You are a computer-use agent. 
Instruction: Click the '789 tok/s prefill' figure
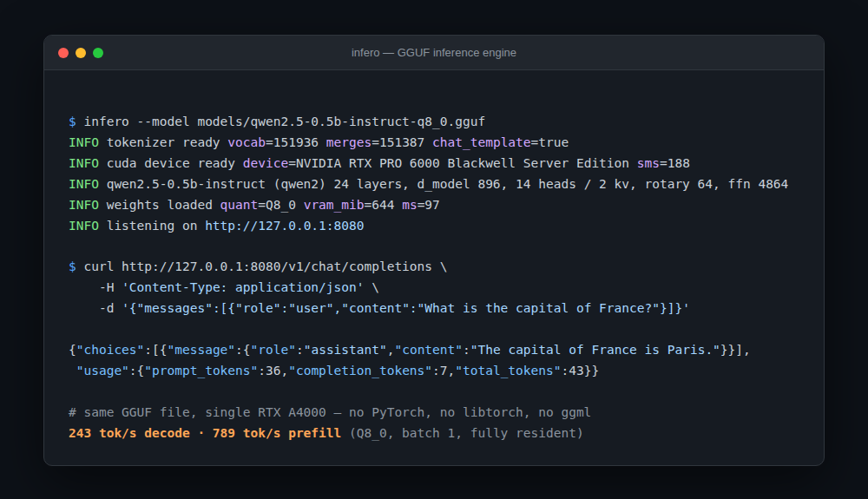pyautogui.click(x=277, y=433)
